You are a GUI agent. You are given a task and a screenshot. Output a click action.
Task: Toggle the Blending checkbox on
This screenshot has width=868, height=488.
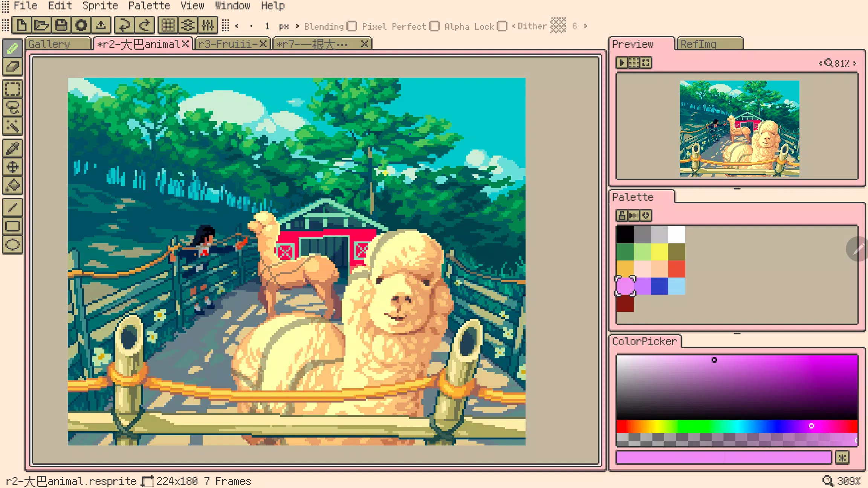352,26
